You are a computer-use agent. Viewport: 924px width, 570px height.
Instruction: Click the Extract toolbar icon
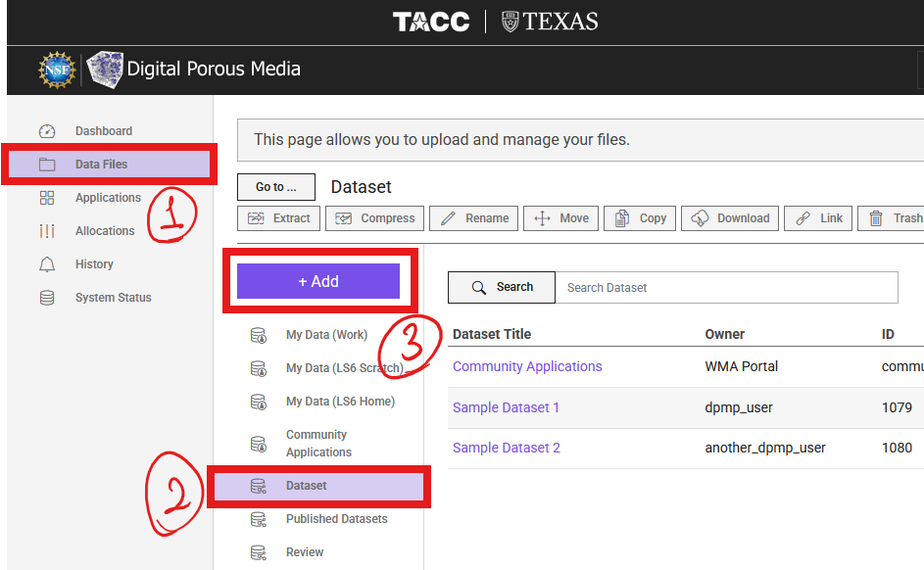click(x=257, y=218)
